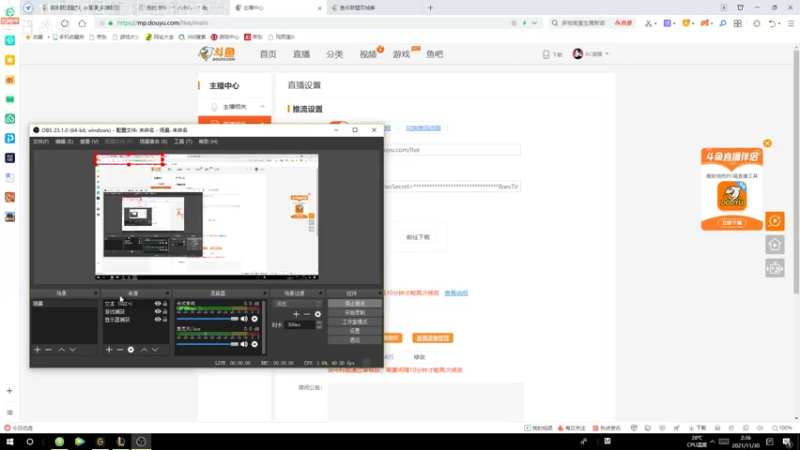Go to Douyu 直播 nav tab
The width and height of the screenshot is (800, 450).
click(302, 54)
